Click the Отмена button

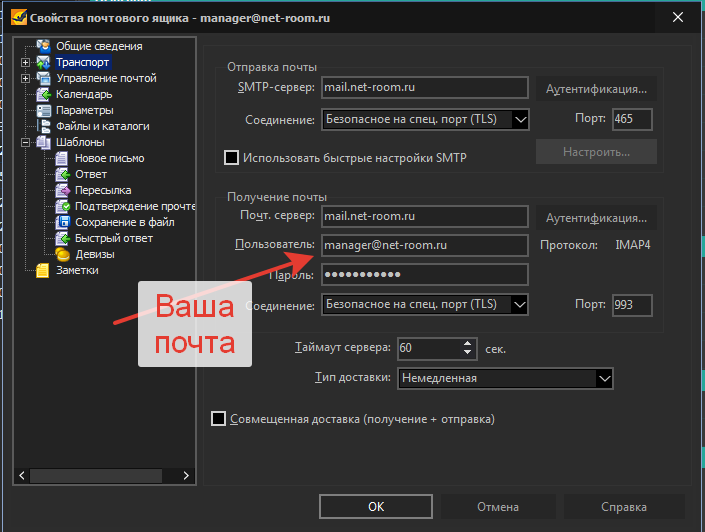click(x=498, y=507)
